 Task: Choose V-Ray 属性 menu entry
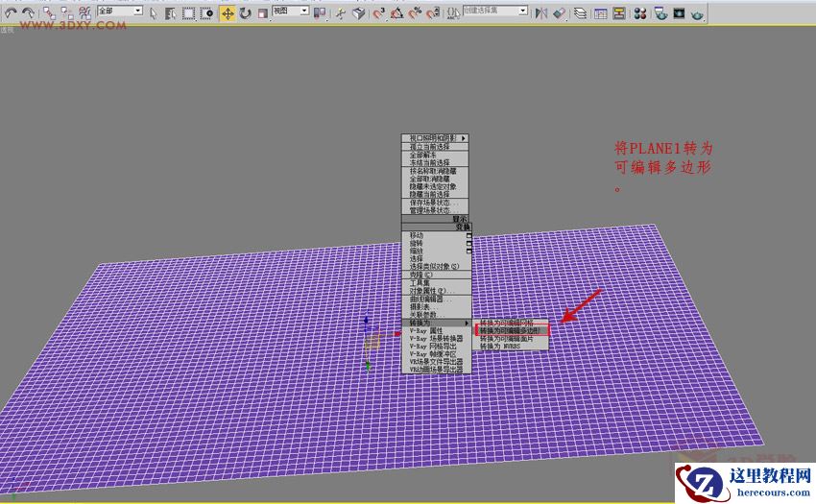436,330
